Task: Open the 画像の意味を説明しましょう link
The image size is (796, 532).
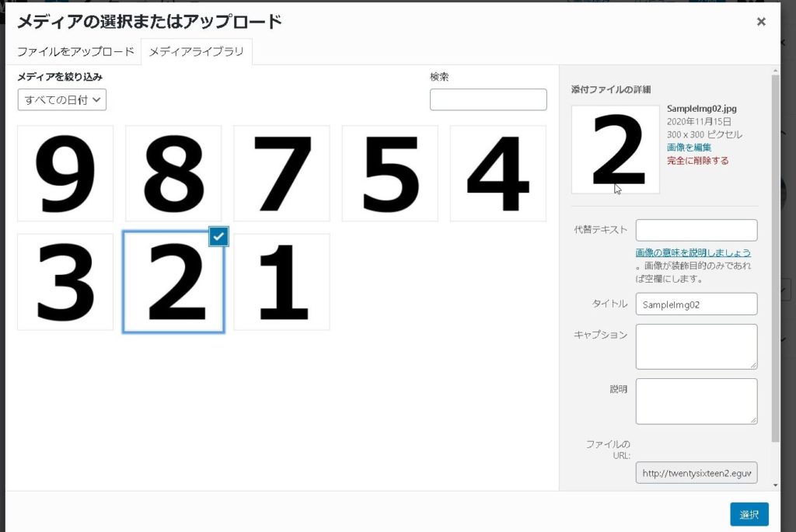Action: coord(693,253)
